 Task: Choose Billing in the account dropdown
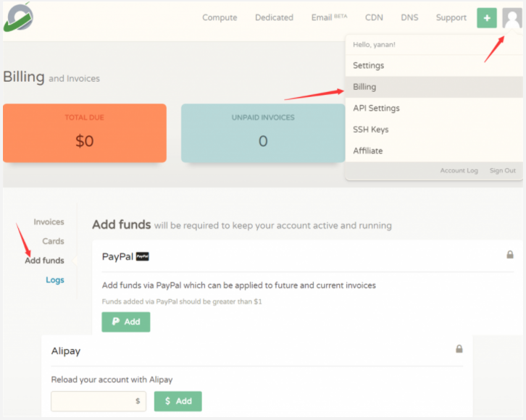pyautogui.click(x=364, y=87)
